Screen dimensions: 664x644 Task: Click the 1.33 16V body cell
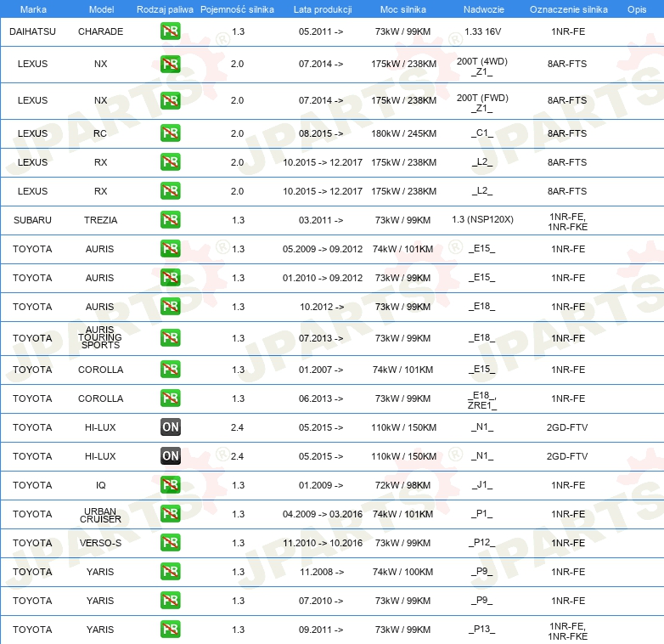click(482, 31)
